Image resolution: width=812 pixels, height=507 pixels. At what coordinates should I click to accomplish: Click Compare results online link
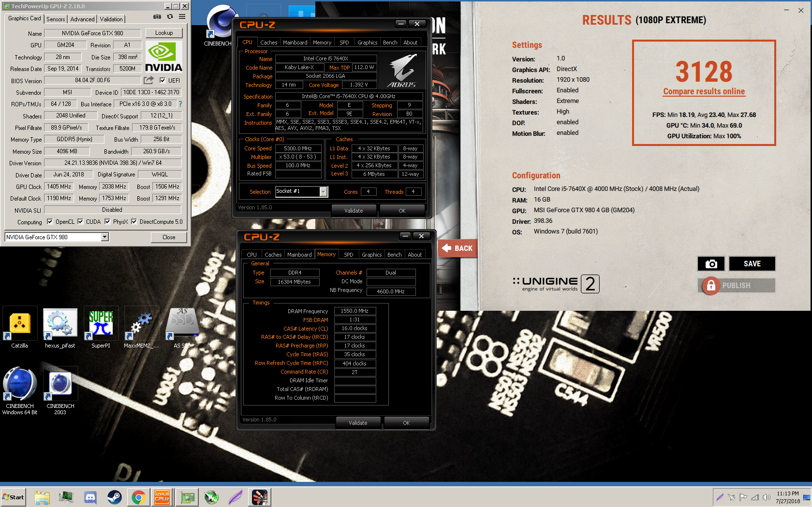704,91
